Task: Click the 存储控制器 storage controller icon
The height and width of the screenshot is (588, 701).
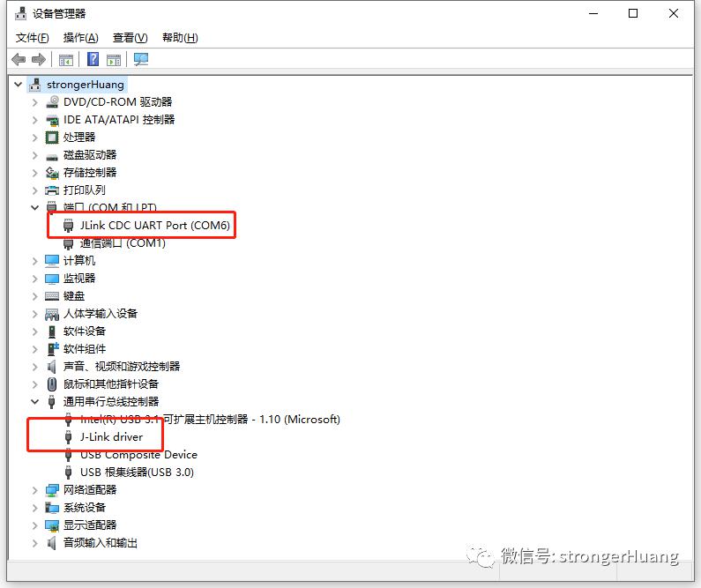Action: 52,173
